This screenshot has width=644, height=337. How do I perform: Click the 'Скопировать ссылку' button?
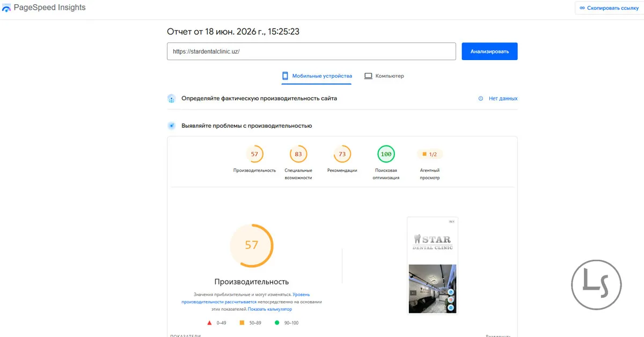point(609,8)
